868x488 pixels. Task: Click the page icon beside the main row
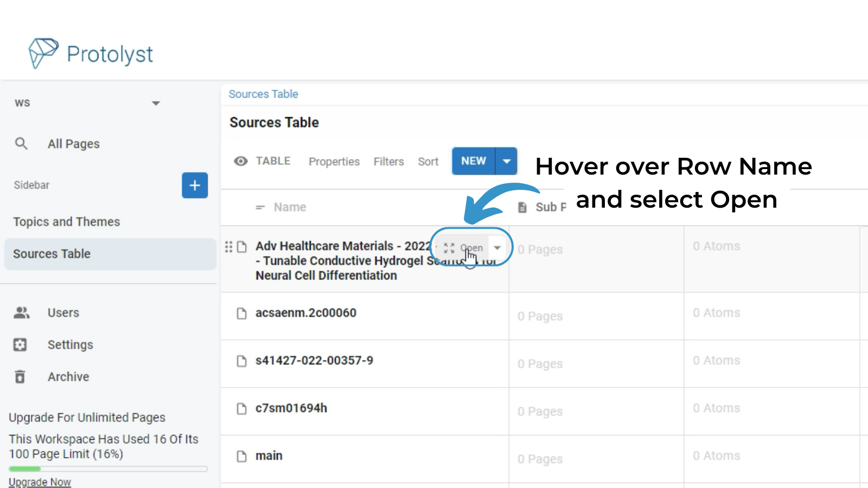coord(242,457)
